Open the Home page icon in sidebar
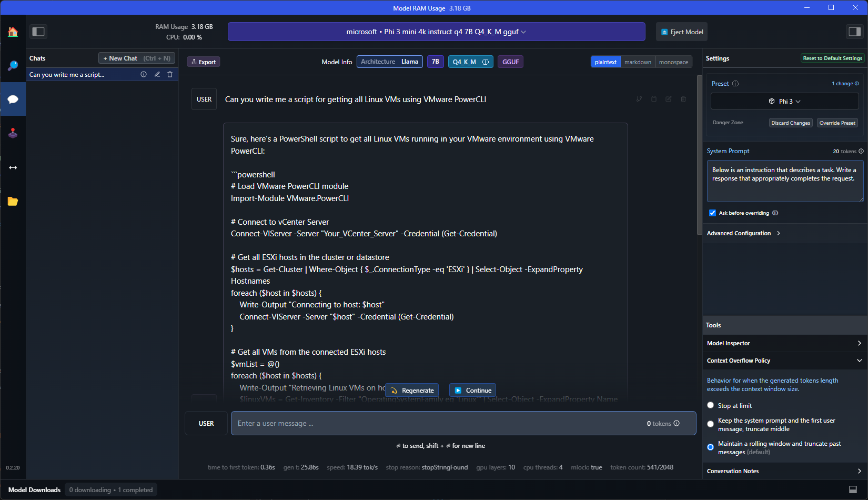868x500 pixels. 13,32
